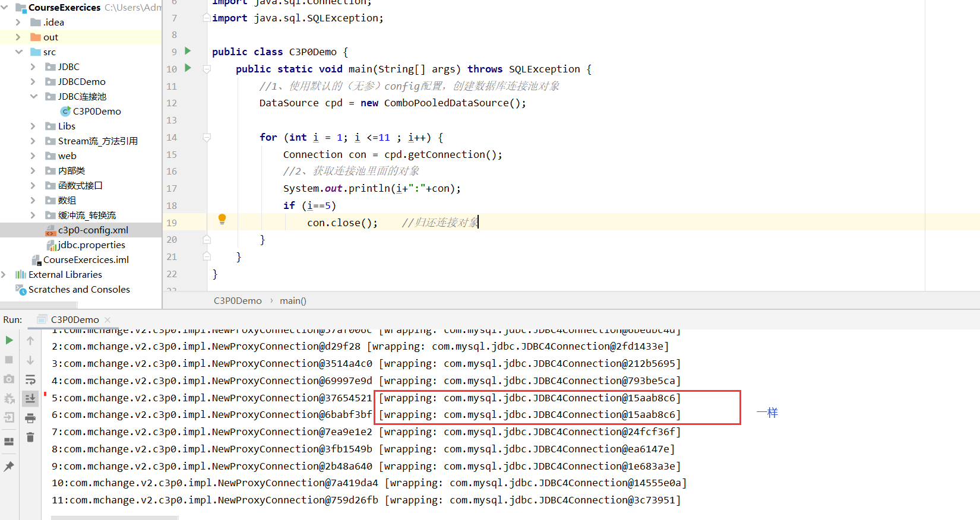Click the run gutter icon beside main method
This screenshot has height=520, width=980.
[x=188, y=68]
